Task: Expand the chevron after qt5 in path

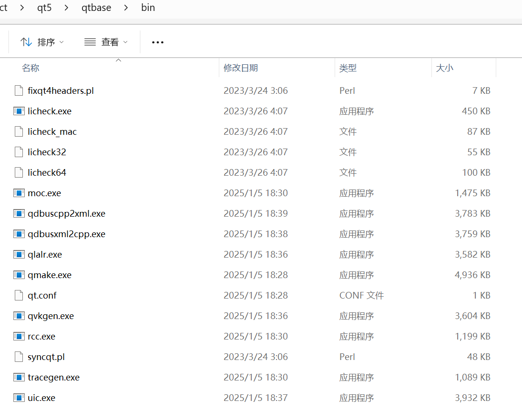Action: click(x=66, y=8)
